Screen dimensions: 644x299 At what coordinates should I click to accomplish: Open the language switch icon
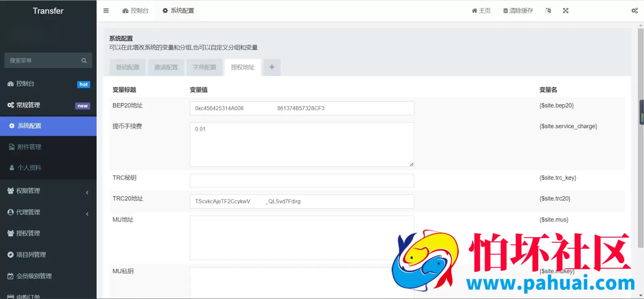548,11
